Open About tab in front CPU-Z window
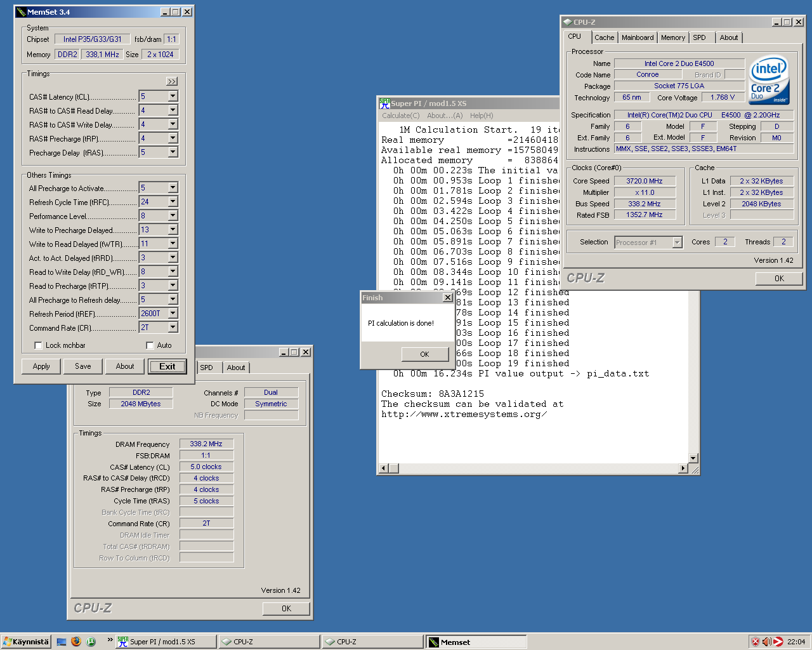812x650 pixels. point(729,37)
